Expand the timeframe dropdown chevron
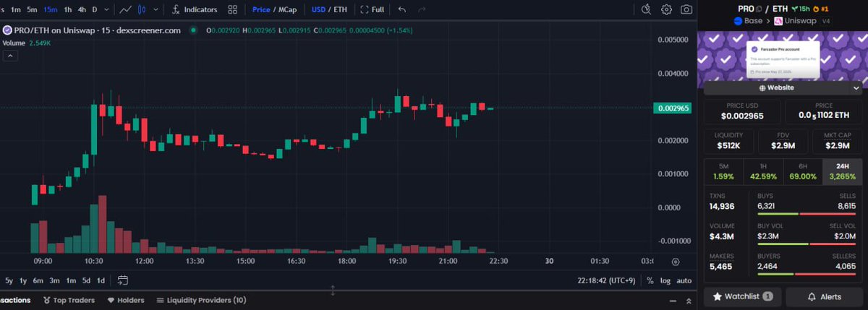 point(107,9)
